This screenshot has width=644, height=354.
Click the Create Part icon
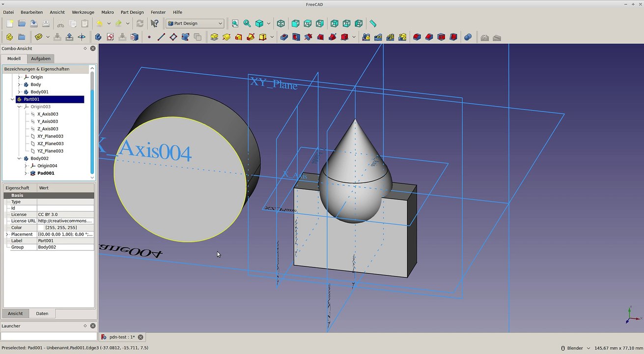(9, 37)
